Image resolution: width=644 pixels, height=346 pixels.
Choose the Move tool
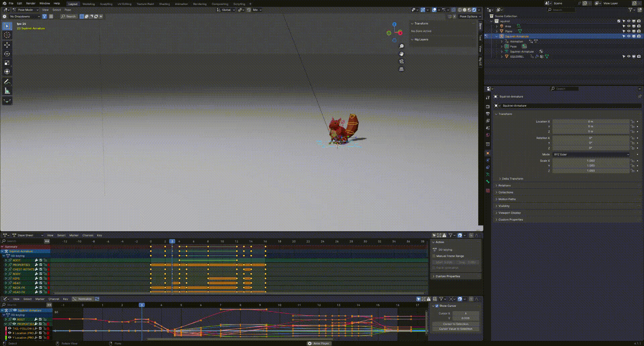click(x=7, y=45)
